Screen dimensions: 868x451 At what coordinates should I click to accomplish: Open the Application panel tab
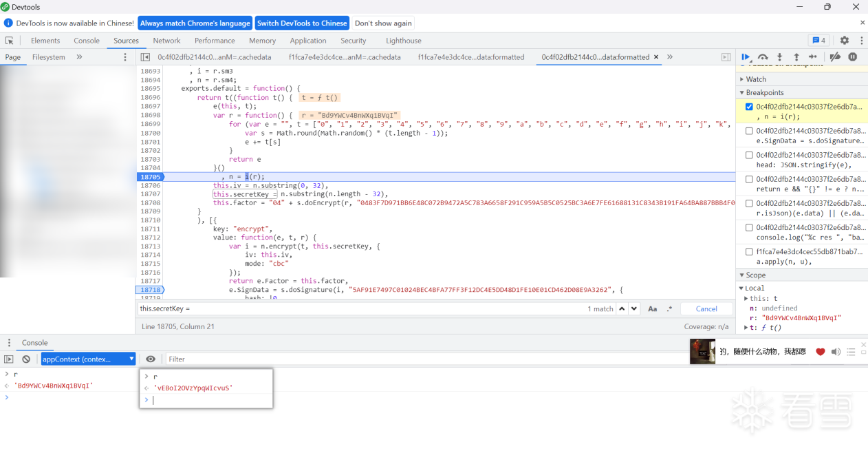click(308, 41)
